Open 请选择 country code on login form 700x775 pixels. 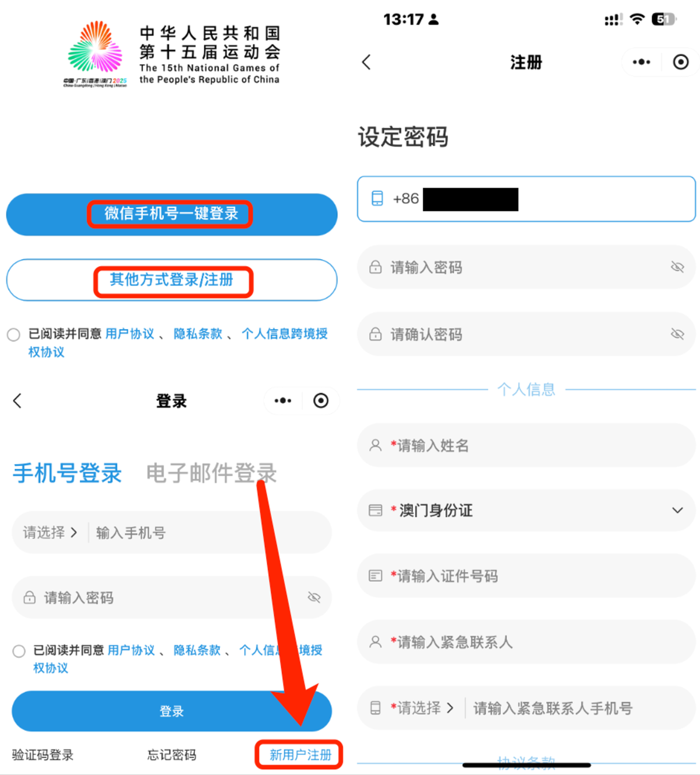50,533
